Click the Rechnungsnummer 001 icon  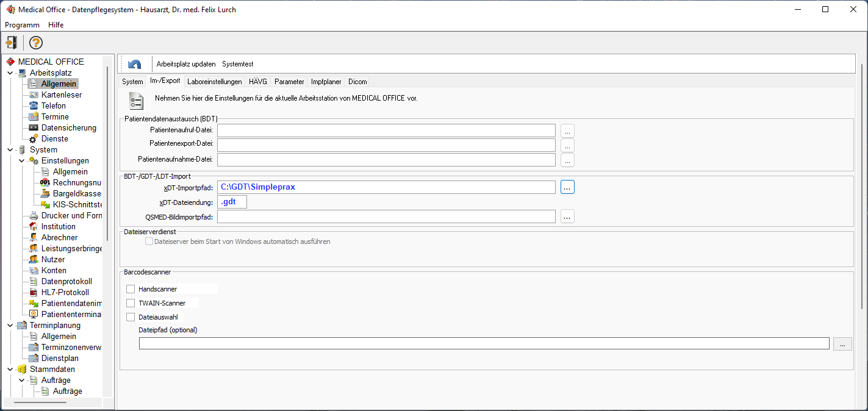coord(46,182)
